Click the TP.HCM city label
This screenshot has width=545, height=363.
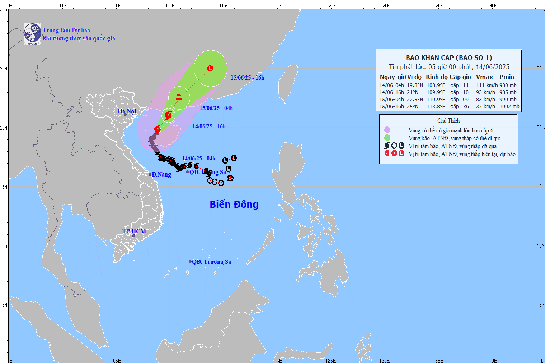click(135, 231)
